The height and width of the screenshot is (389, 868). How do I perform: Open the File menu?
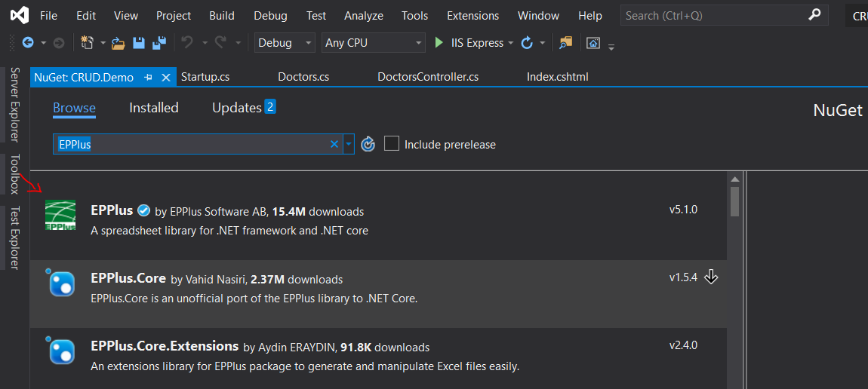(49, 16)
